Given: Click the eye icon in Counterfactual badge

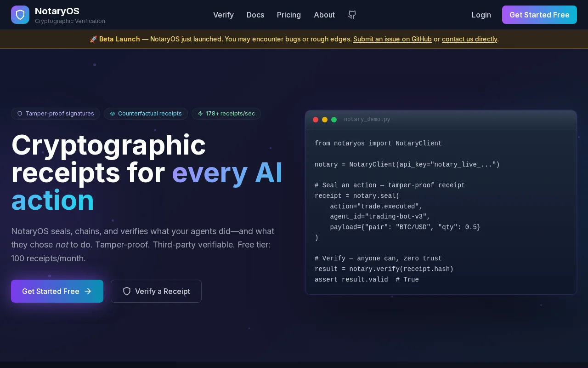Looking at the screenshot, I should click(x=113, y=114).
